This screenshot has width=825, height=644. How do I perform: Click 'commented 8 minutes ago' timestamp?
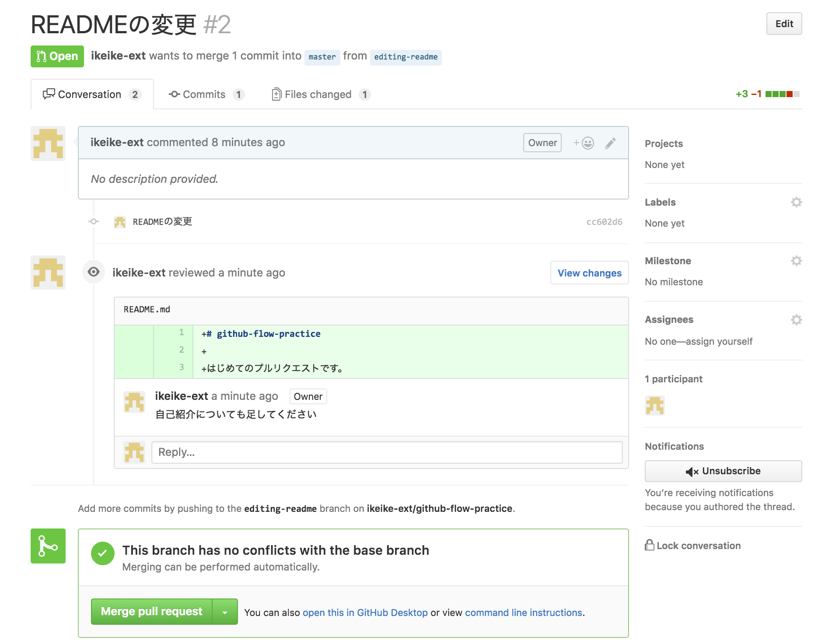(216, 143)
